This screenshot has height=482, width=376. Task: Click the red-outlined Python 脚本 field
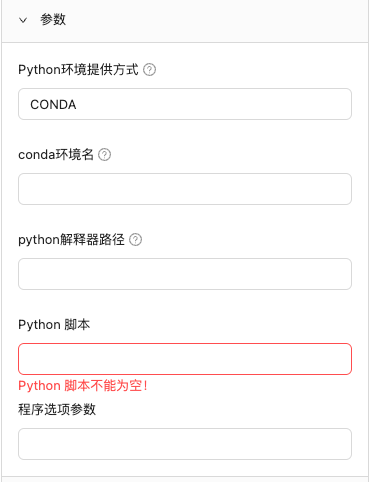point(185,359)
